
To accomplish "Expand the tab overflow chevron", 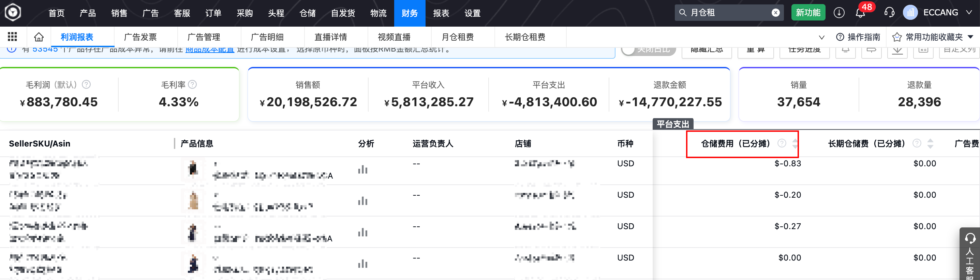I will tap(822, 37).
